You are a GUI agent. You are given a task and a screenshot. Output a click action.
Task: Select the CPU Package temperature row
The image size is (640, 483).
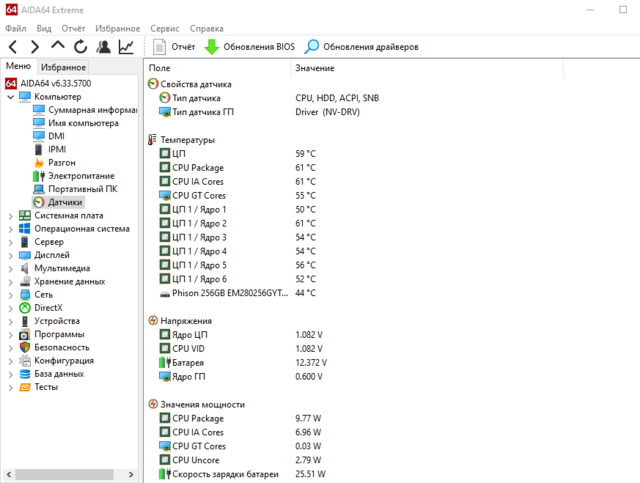pos(197,168)
